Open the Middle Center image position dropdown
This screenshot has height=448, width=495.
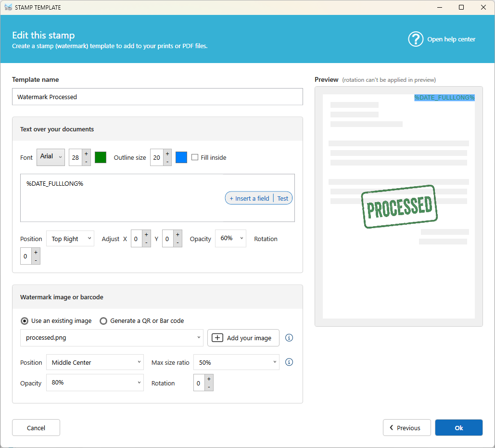95,362
